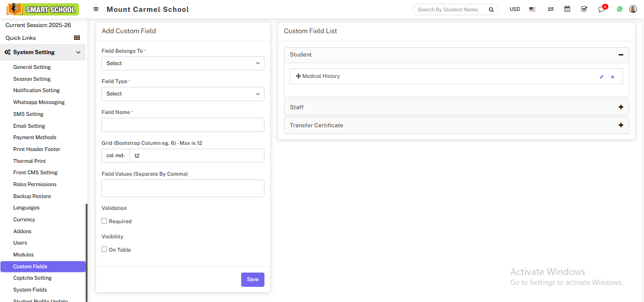The height and width of the screenshot is (302, 644).
Task: Click the language flag icon
Action: (532, 9)
